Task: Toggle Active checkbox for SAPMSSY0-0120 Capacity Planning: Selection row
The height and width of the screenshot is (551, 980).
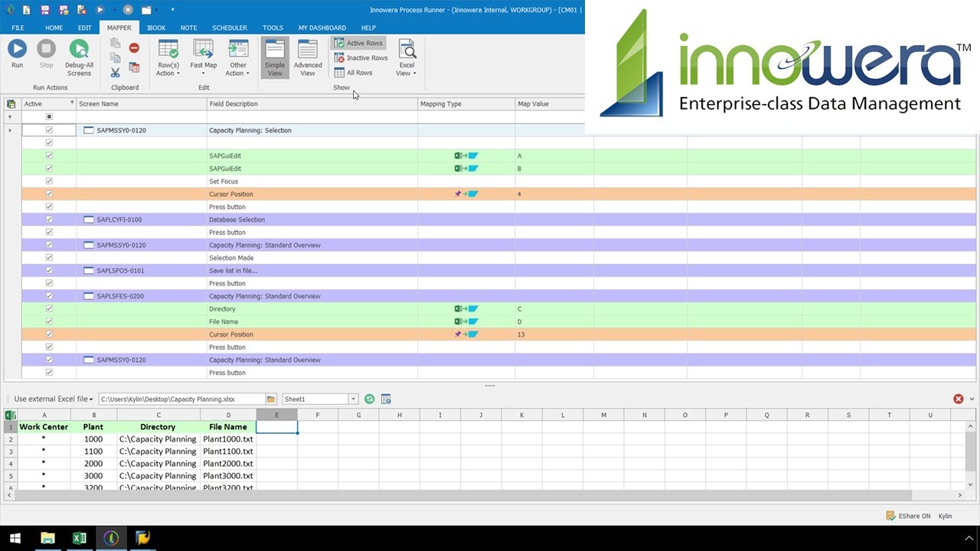Action: 49,130
